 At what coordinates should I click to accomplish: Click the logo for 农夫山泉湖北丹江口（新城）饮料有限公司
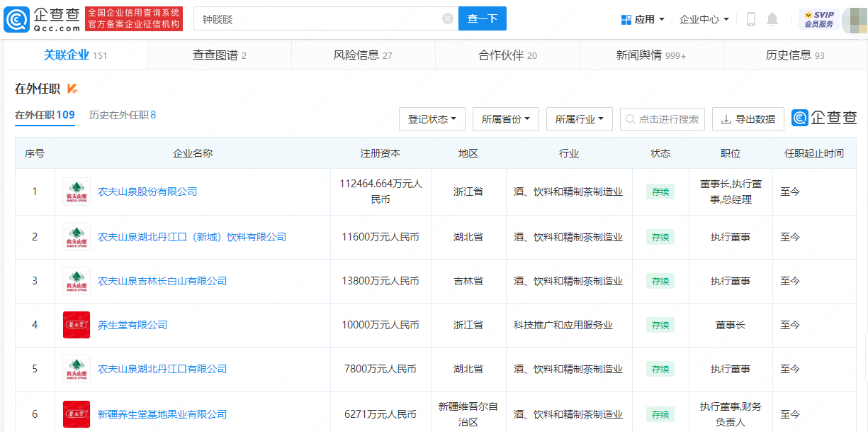77,237
